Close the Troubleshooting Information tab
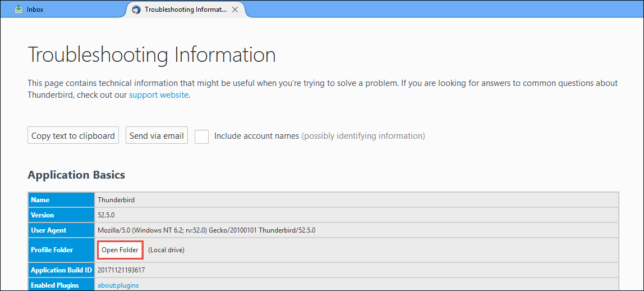Image resolution: width=644 pixels, height=291 pixels. [235, 10]
